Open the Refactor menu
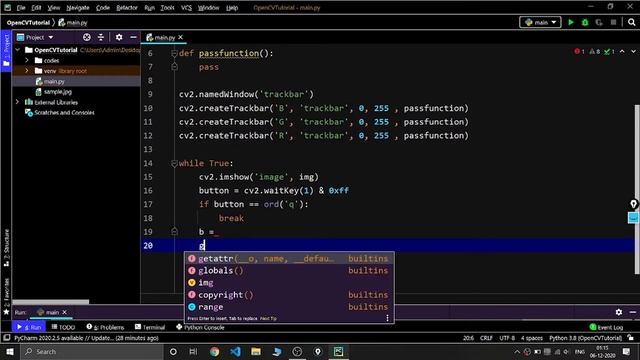The image size is (640, 360). (127, 7)
